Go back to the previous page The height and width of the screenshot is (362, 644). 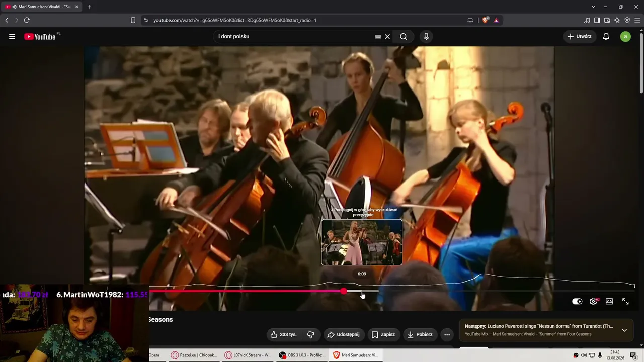[x=7, y=20]
